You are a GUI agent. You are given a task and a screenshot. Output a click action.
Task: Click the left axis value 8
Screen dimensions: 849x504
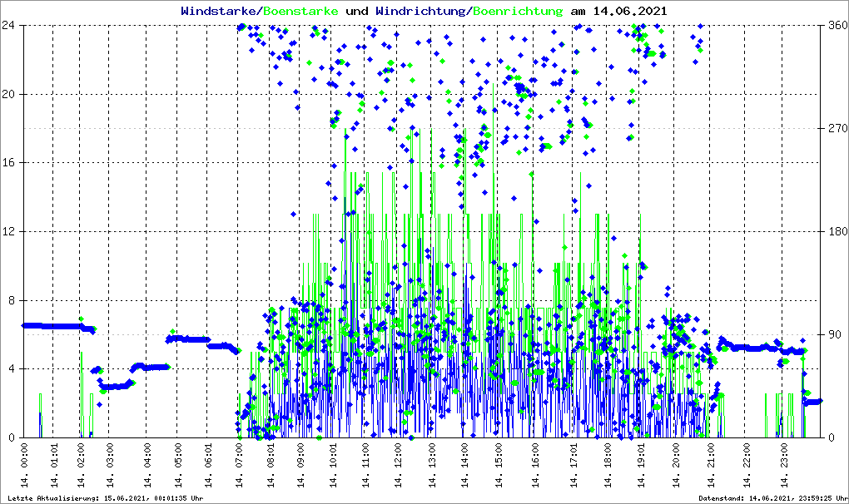[x=12, y=300]
